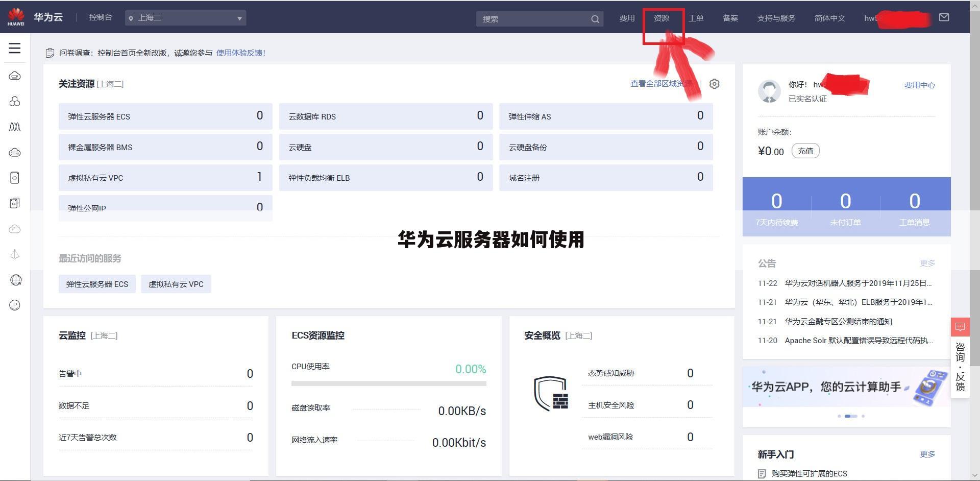Click the first cloud server sidebar icon
Image resolution: width=980 pixels, height=481 pixels.
pyautogui.click(x=15, y=76)
